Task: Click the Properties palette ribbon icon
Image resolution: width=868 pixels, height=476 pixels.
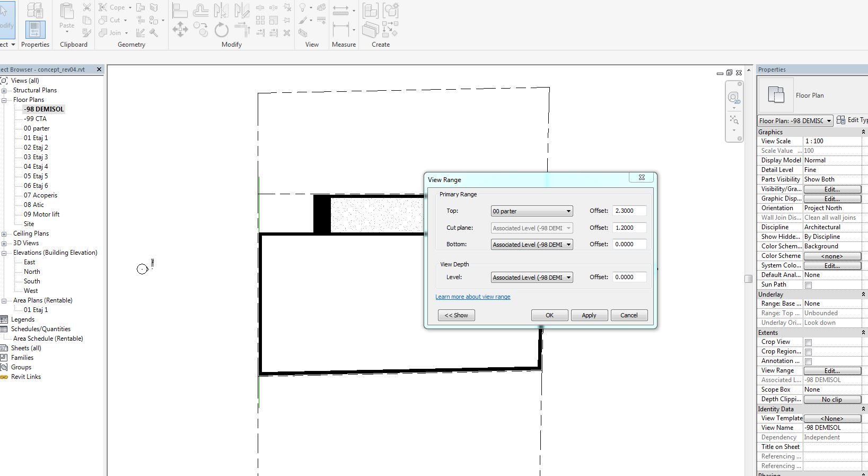Action: tap(35, 29)
